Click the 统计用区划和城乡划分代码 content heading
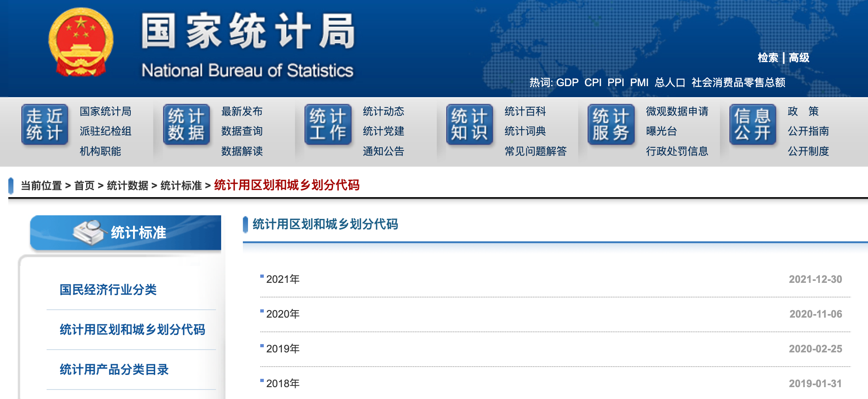Image resolution: width=868 pixels, height=399 pixels. coord(325,224)
